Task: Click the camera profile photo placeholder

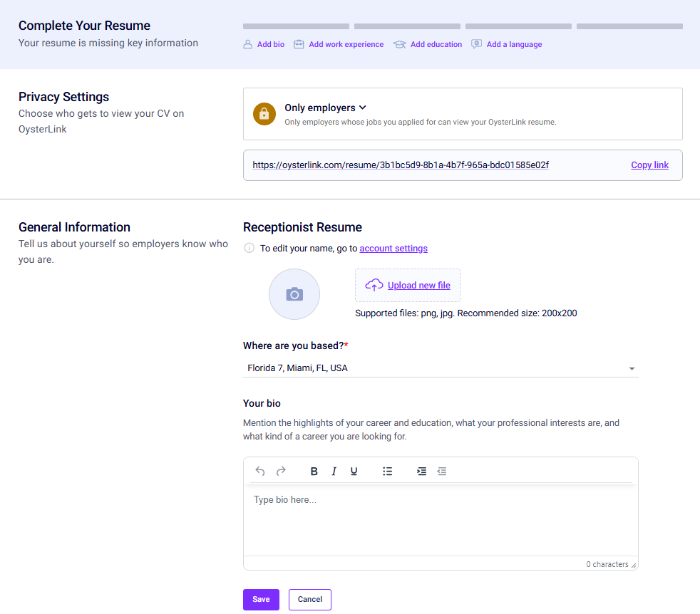Action: click(x=294, y=294)
